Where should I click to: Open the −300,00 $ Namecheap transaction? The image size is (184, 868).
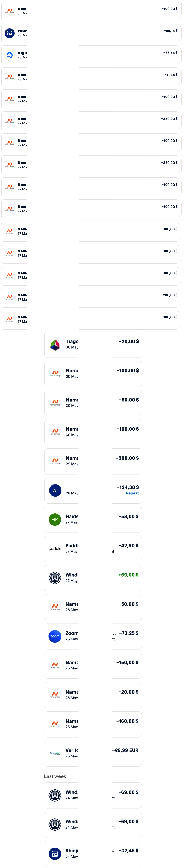[90, 319]
